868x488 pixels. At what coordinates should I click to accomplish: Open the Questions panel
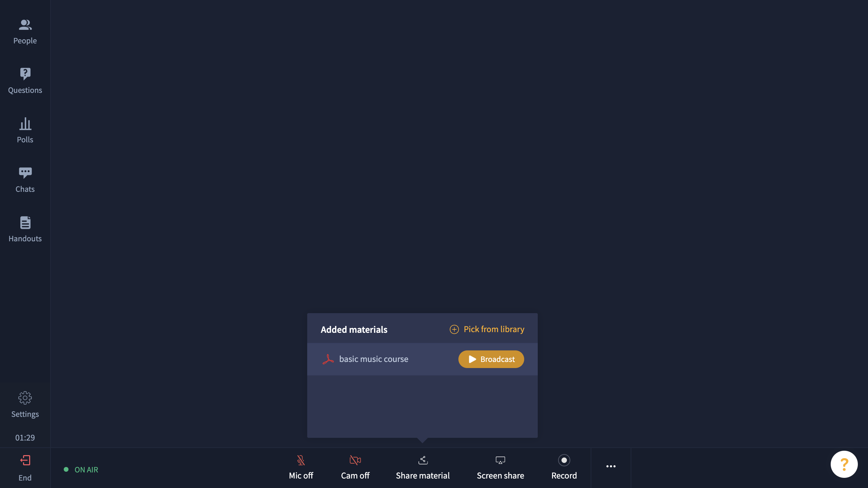tap(25, 81)
